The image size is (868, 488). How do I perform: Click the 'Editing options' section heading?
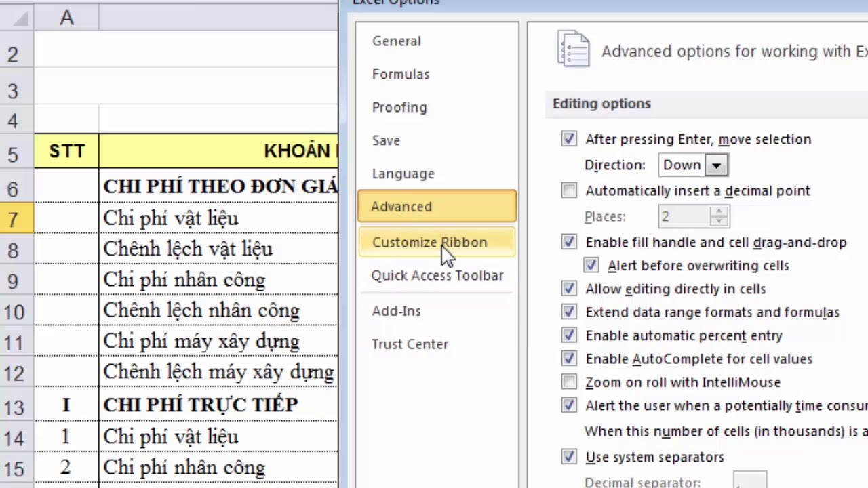coord(601,104)
